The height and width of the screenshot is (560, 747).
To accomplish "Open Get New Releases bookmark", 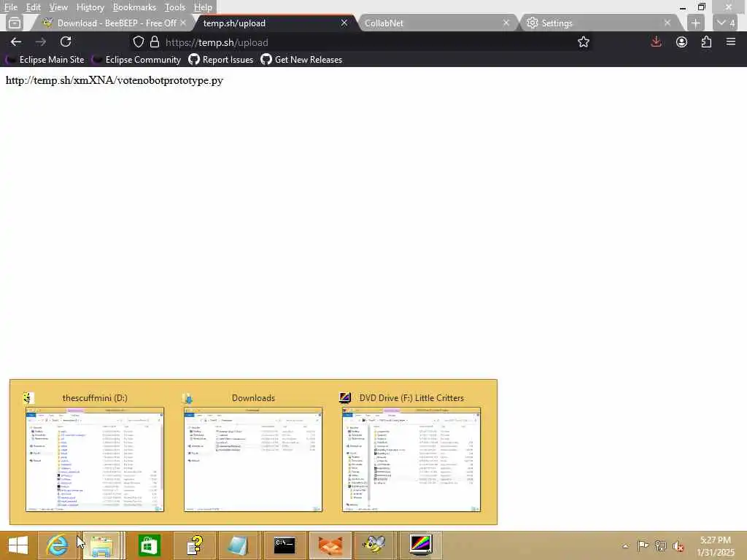I will [x=301, y=60].
